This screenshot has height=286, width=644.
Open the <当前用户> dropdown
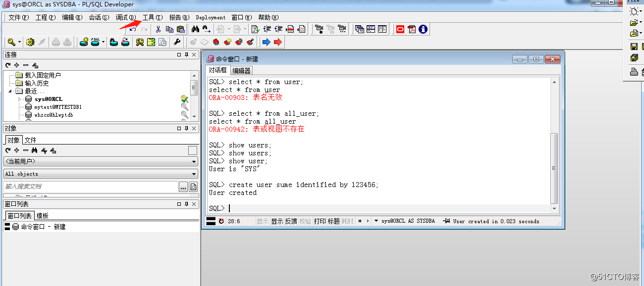pyautogui.click(x=101, y=162)
